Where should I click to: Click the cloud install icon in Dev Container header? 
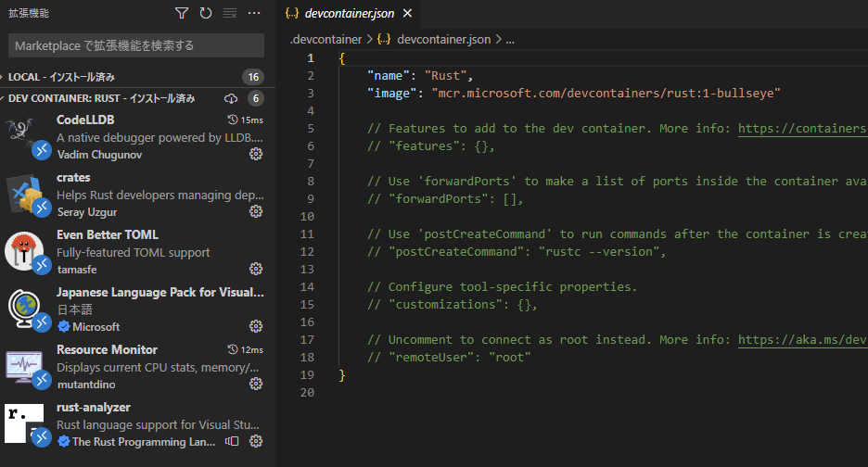(x=231, y=98)
